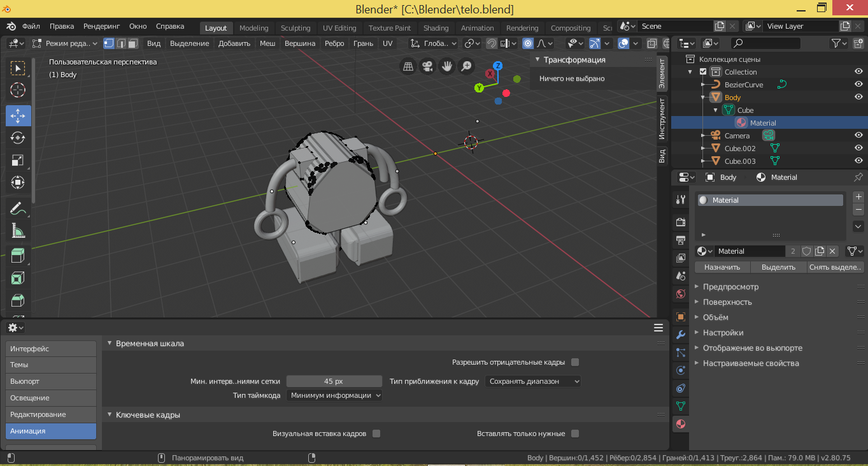Open 'Сохранять диапазон' dropdown

click(533, 381)
